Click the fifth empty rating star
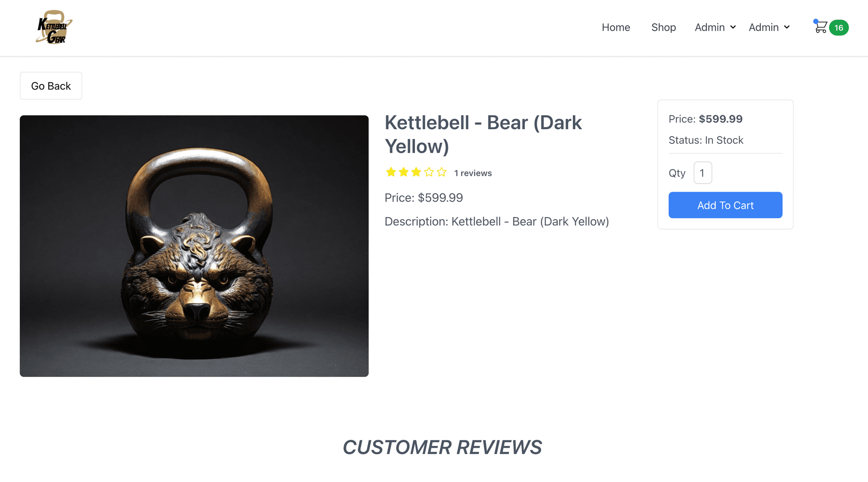Screen dimensions: 868x482 [x=442, y=172]
